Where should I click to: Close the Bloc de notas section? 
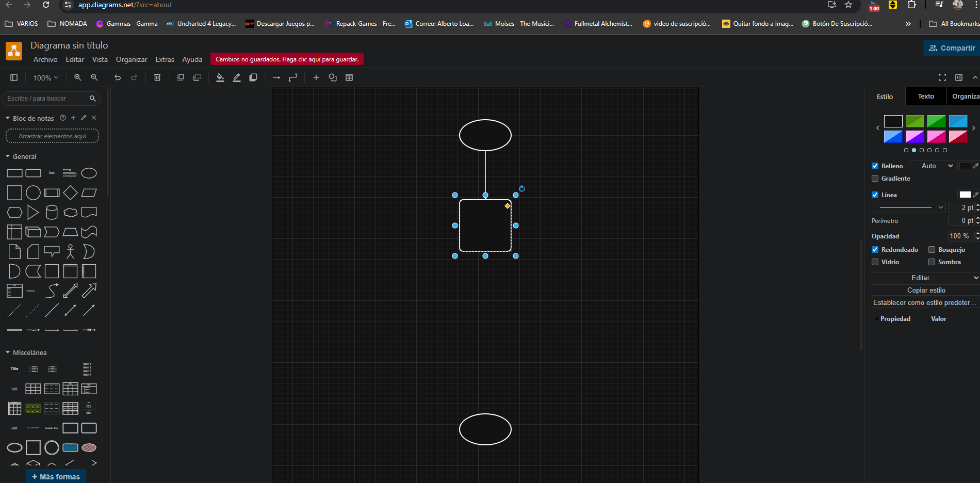coord(94,118)
